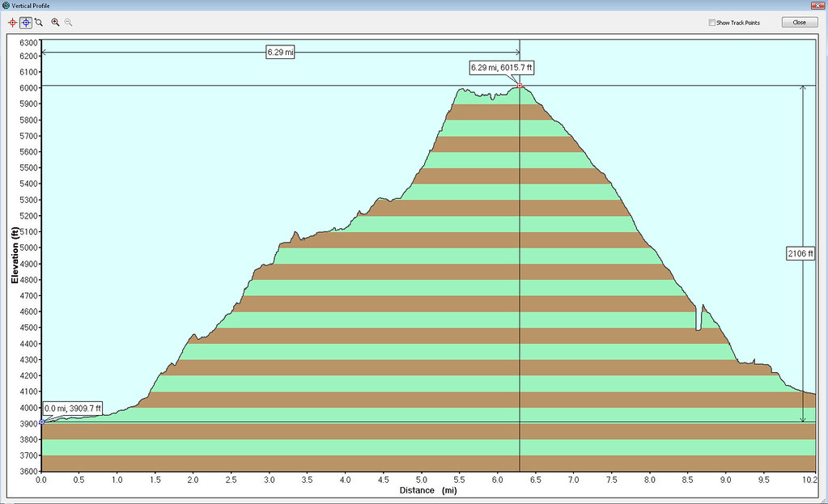Activate the rubber-band zoom selection tool
This screenshot has height=504, width=828.
click(38, 22)
